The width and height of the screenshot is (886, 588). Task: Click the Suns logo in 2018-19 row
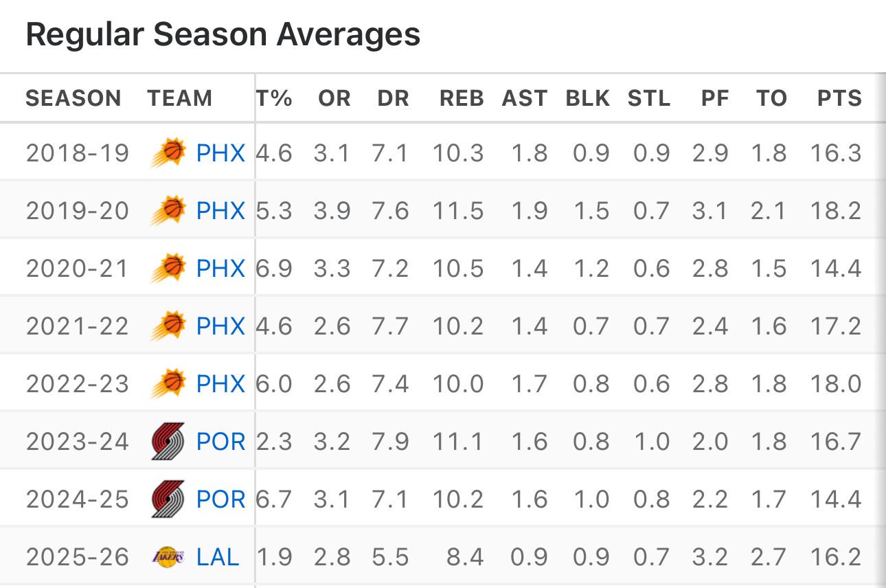pos(168,152)
